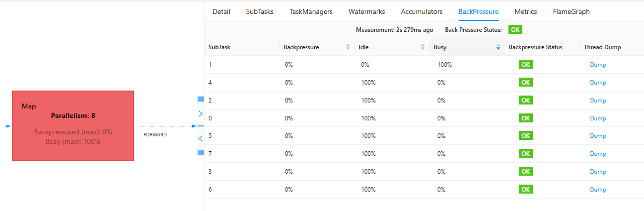Click the OK status badge for subtask 1
The height and width of the screenshot is (211, 644).
click(525, 64)
